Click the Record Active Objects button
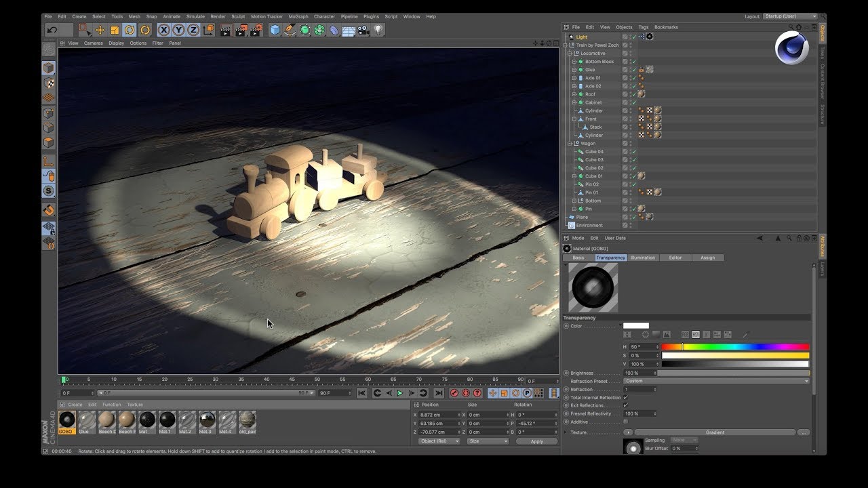The height and width of the screenshot is (488, 868). coord(454,393)
